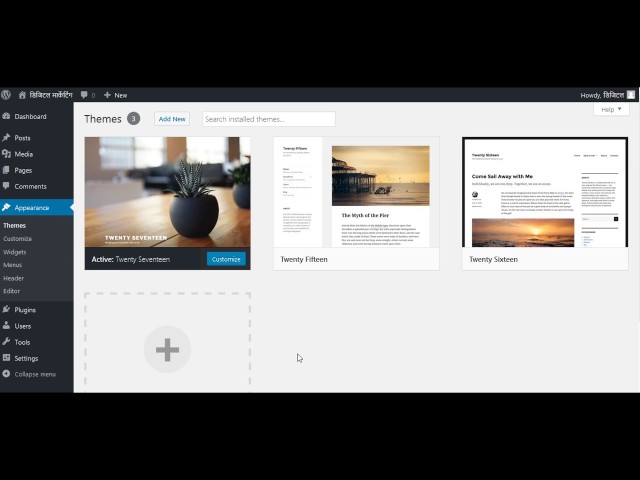This screenshot has height=480, width=640.
Task: Select Themes submenu item
Action: (x=15, y=225)
